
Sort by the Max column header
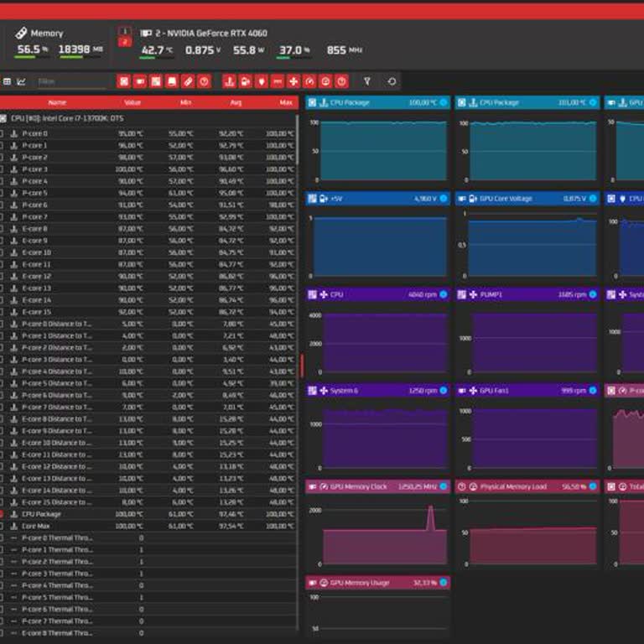(286, 102)
